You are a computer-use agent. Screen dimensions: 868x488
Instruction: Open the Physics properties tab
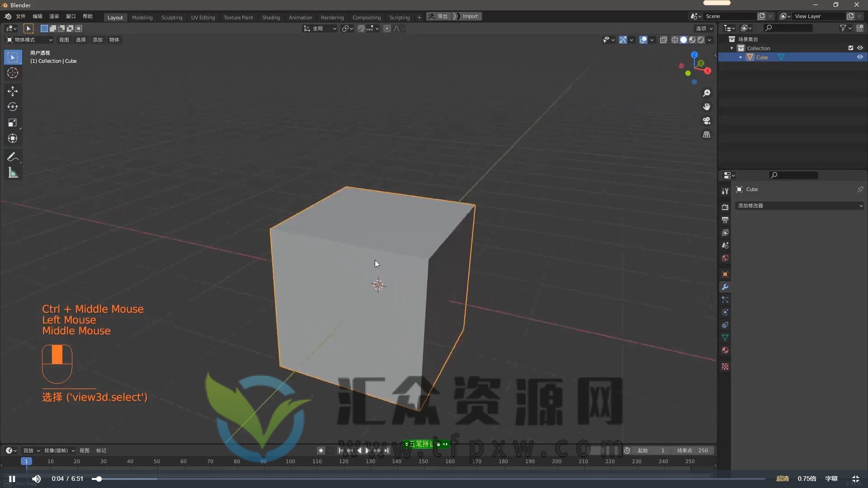(725, 313)
